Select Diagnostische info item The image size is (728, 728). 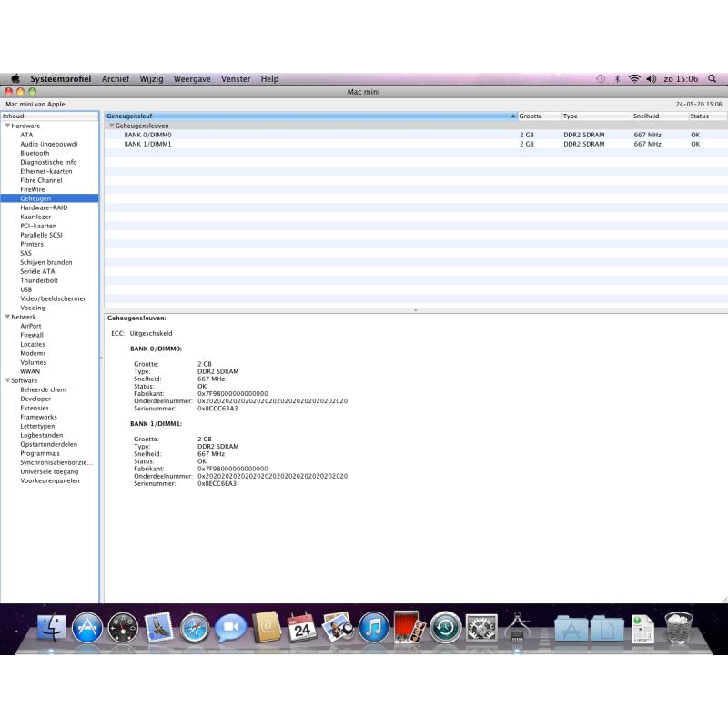point(48,162)
